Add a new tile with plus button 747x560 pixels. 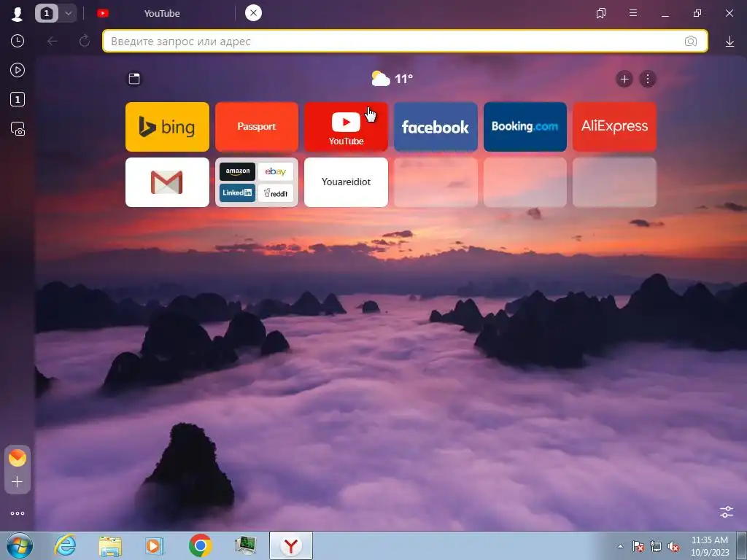(x=624, y=79)
